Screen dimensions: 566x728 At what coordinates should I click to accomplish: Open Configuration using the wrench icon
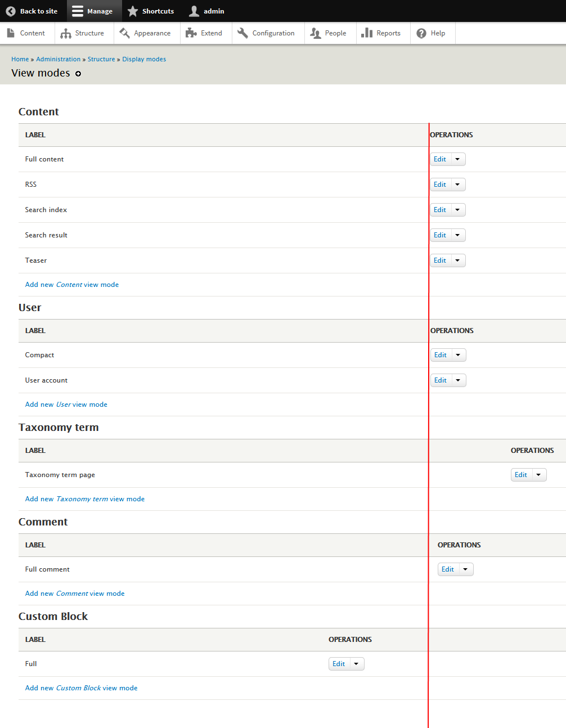pyautogui.click(x=243, y=33)
